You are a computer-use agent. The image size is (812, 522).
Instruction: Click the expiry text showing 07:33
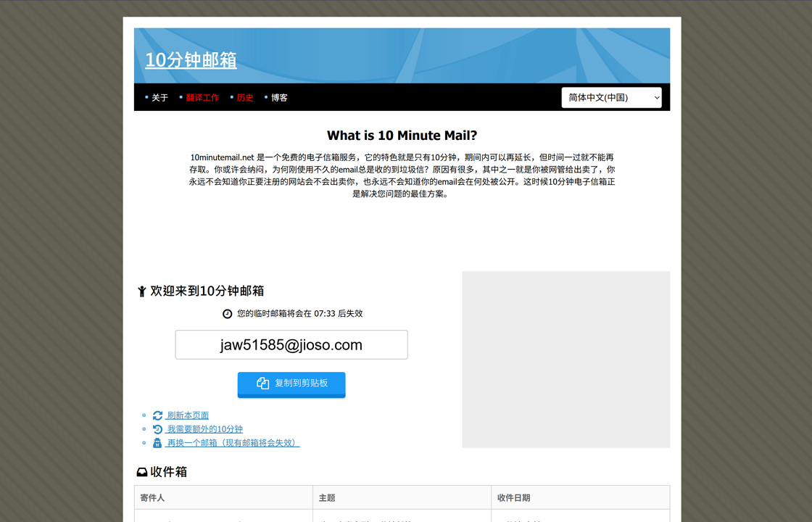[300, 313]
